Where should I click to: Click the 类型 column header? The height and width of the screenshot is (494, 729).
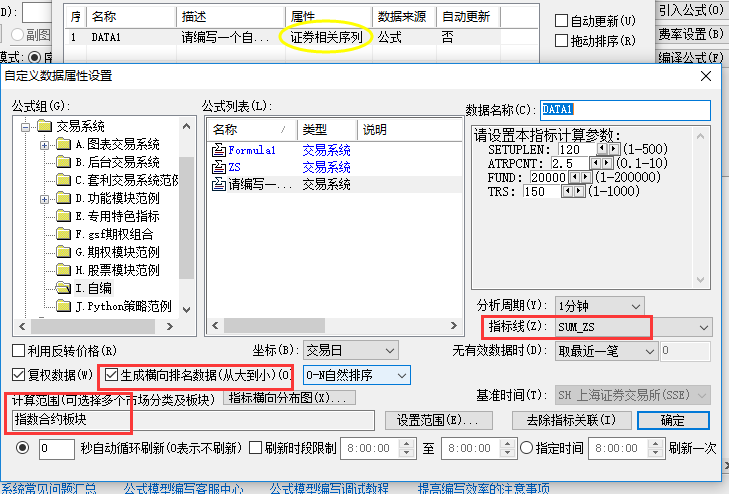point(315,129)
